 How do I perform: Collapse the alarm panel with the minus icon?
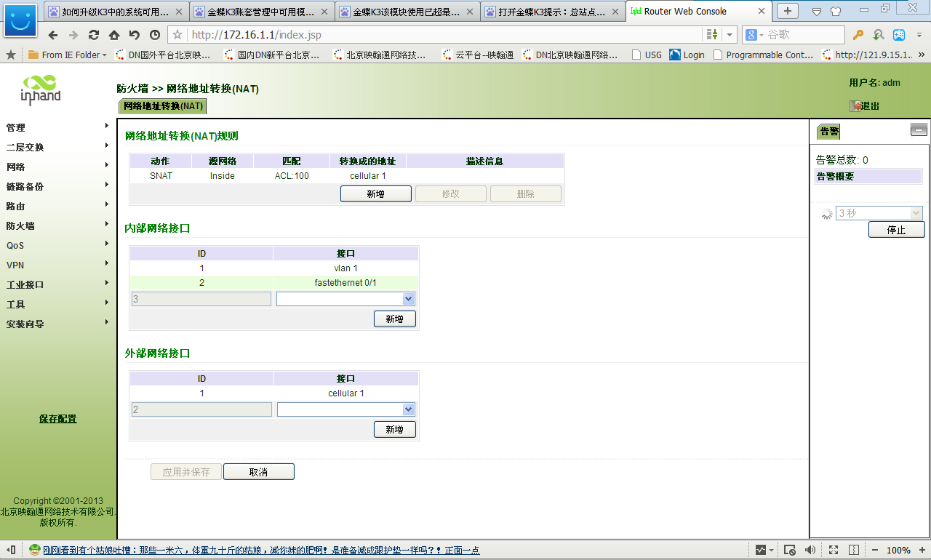coord(919,130)
